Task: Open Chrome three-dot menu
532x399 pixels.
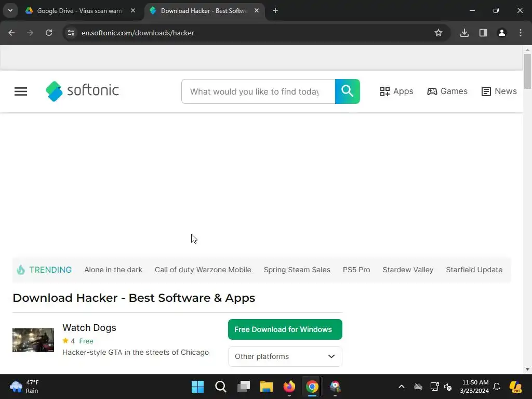Action: pos(521,33)
